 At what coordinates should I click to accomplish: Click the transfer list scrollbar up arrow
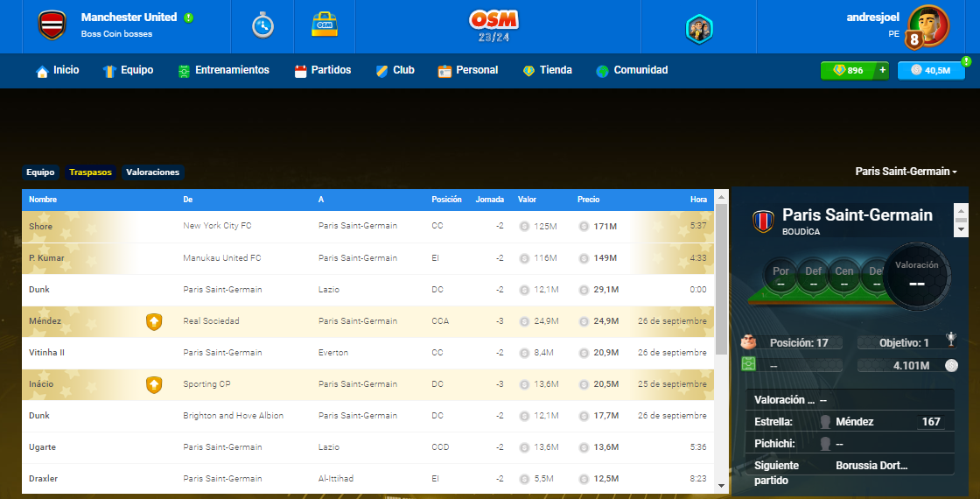coord(721,197)
